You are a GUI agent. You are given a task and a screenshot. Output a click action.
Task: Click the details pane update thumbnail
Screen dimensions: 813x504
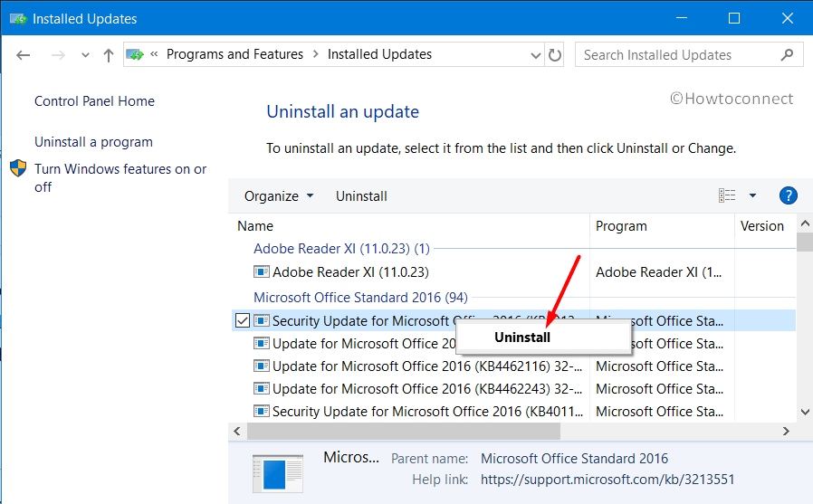[278, 473]
